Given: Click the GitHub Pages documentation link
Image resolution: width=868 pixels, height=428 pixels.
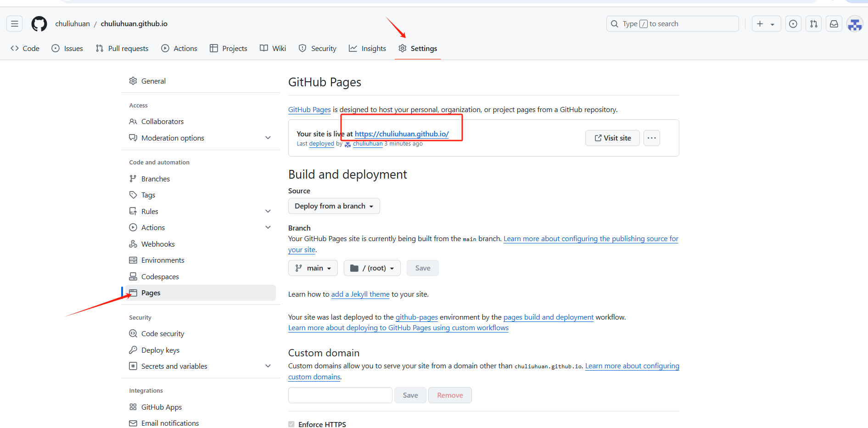Looking at the screenshot, I should 309,109.
